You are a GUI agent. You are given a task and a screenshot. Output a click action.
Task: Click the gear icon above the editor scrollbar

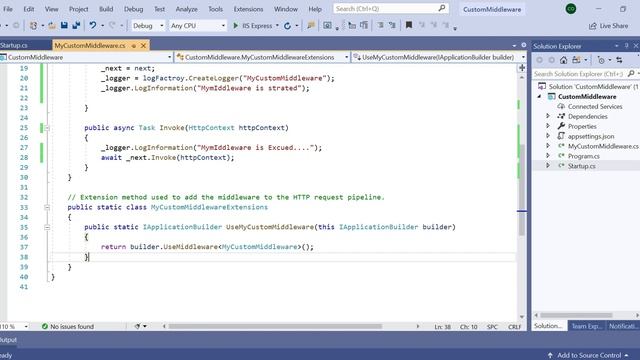click(524, 45)
